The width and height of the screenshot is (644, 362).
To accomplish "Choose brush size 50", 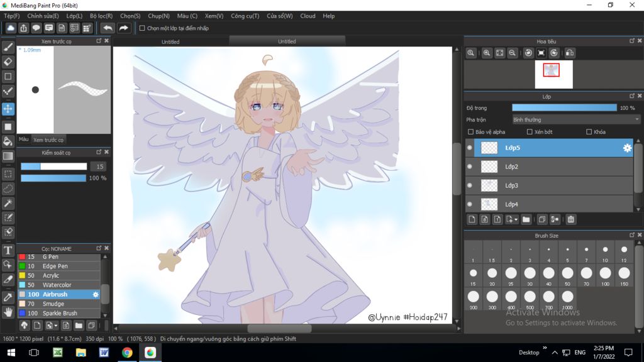I will (567, 276).
